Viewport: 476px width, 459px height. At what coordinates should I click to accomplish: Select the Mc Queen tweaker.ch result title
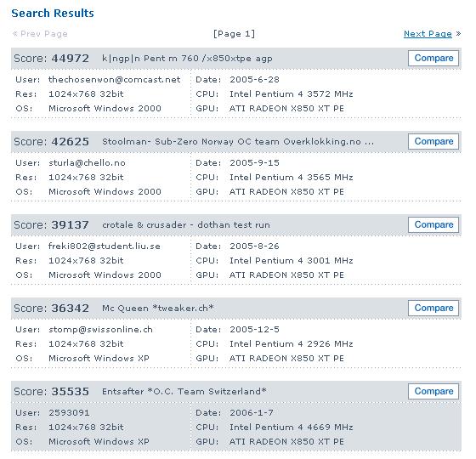[x=158, y=308]
